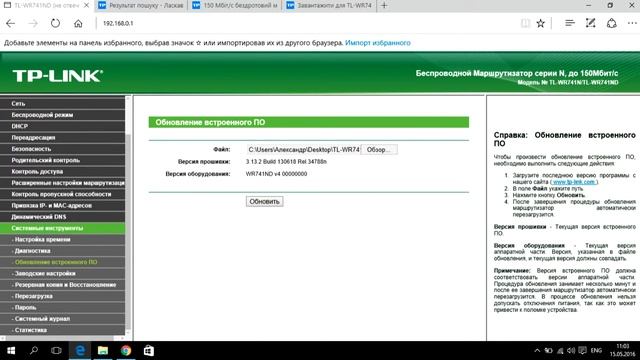This screenshot has width=640, height=360.
Task: Open the www.tp-link.com help link
Action: click(574, 182)
